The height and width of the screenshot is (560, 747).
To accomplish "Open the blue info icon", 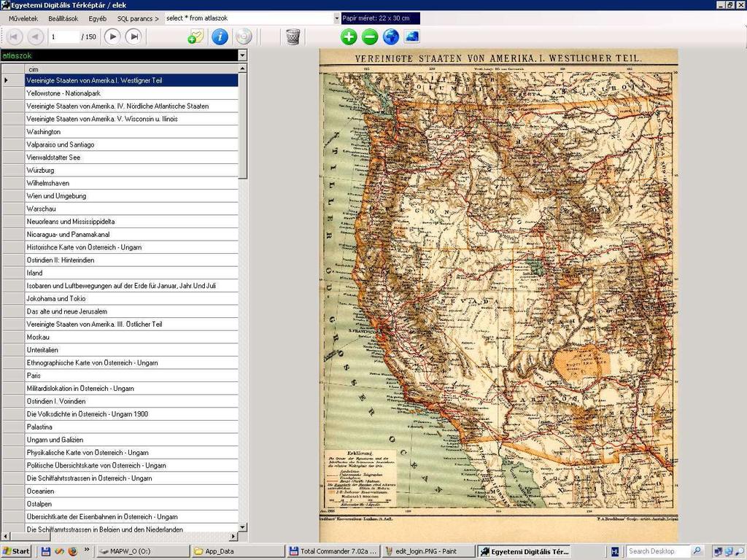I will (220, 36).
